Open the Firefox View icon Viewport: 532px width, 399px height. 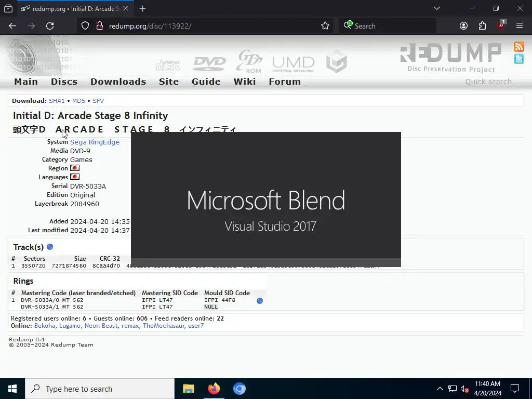pyautogui.click(x=8, y=8)
